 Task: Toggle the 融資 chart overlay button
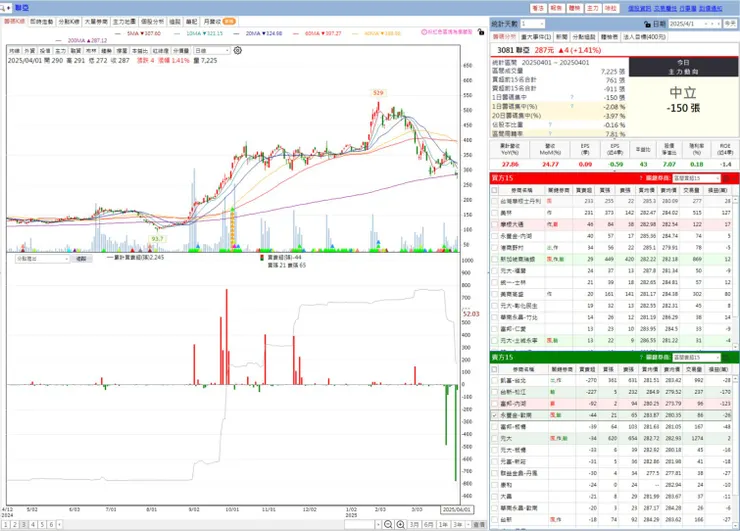(x=76, y=51)
